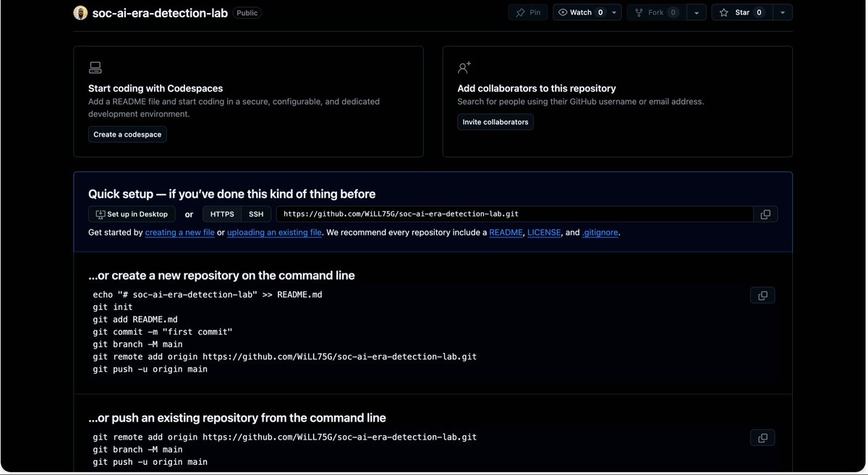Click the 'Quick setup' heading text

(x=231, y=194)
